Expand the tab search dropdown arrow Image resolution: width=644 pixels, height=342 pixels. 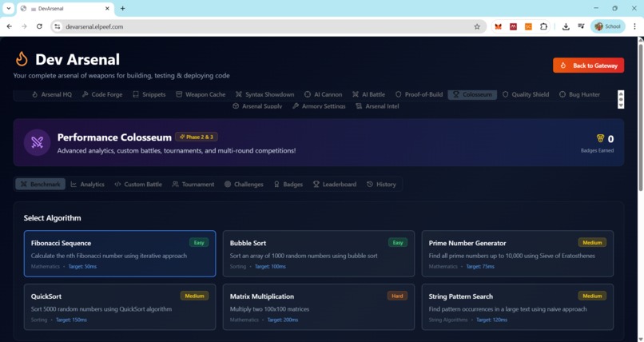coord(8,8)
